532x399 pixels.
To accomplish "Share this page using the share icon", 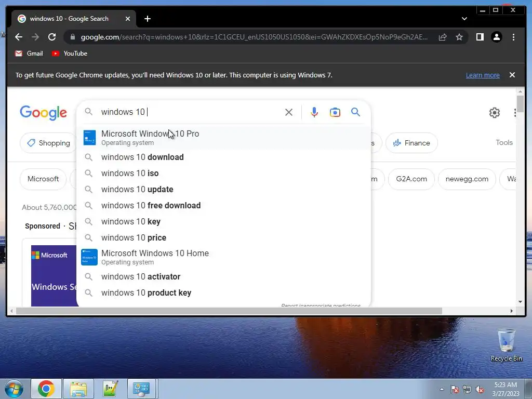I will pos(443,37).
